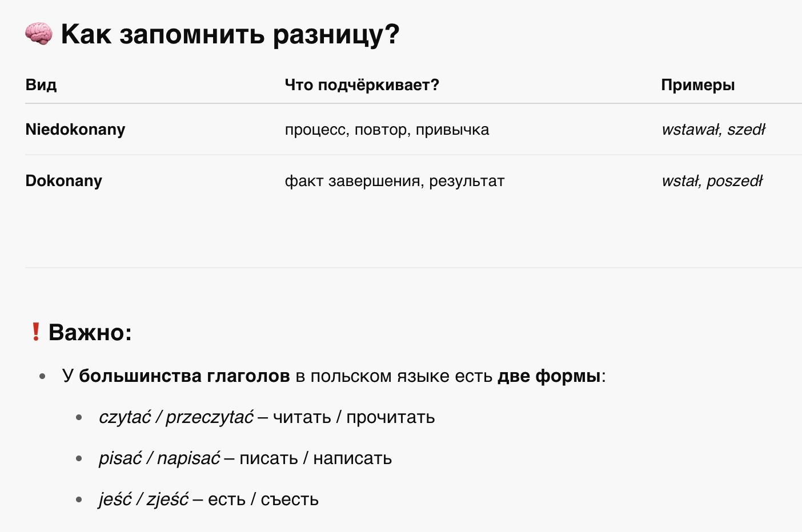Click the brain emoji icon in heading
The height and width of the screenshot is (532, 802).
tap(39, 34)
